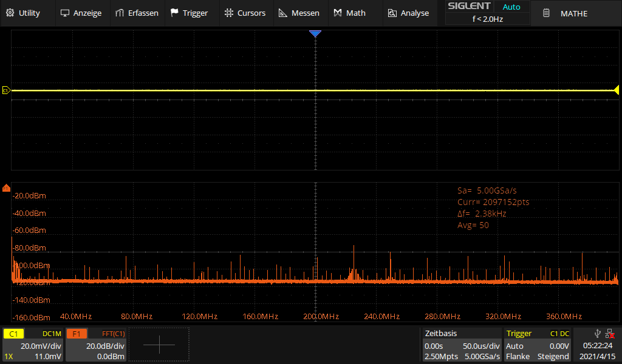The height and width of the screenshot is (364, 622).
Task: Open the Messen measure menu
Action: click(299, 13)
